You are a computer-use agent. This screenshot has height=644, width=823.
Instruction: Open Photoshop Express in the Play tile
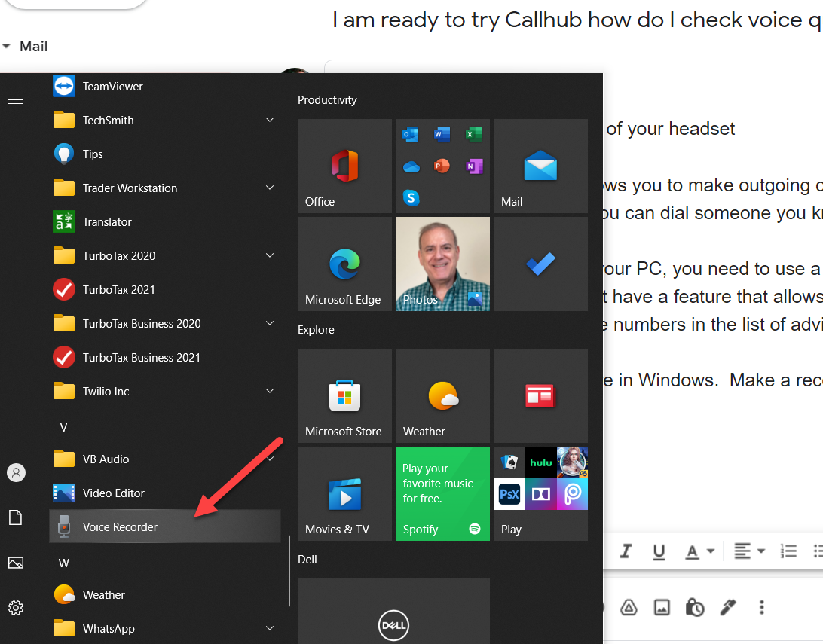[x=509, y=494]
